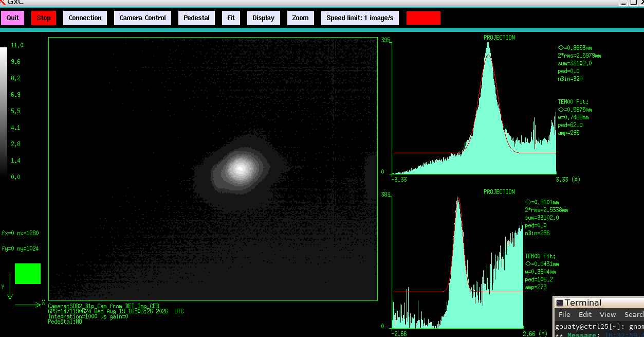The height and width of the screenshot is (337, 644).
Task: Click the 'gouaty@ctrl25' prompt line in Terminal
Action: pyautogui.click(x=599, y=327)
